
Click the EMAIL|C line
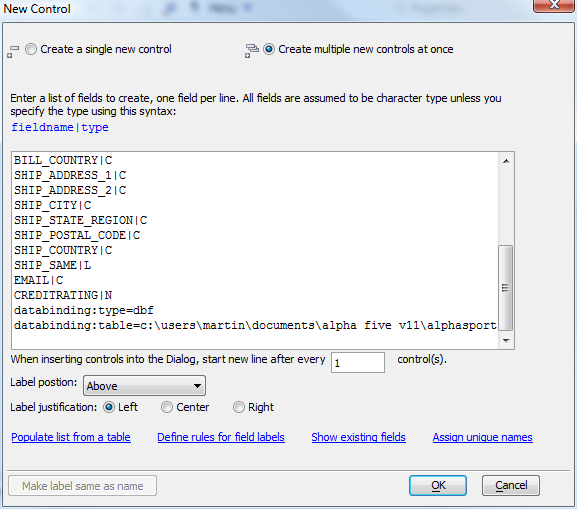coord(39,280)
